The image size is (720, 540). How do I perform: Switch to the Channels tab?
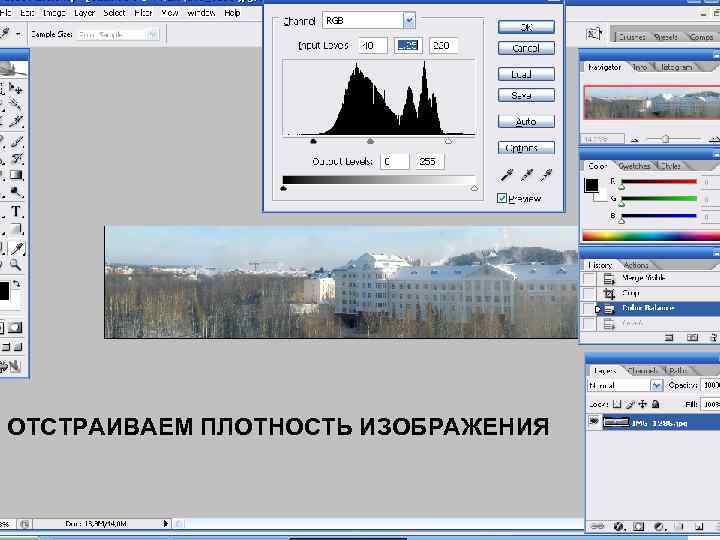click(643, 371)
